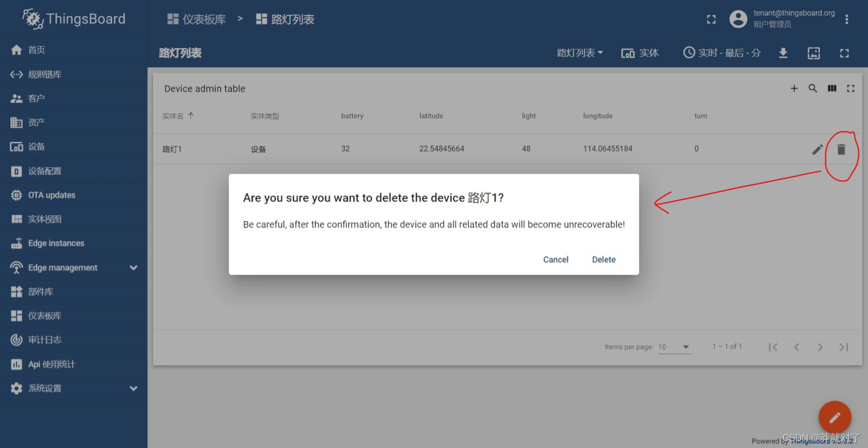Click the export dashboard download icon

click(783, 53)
